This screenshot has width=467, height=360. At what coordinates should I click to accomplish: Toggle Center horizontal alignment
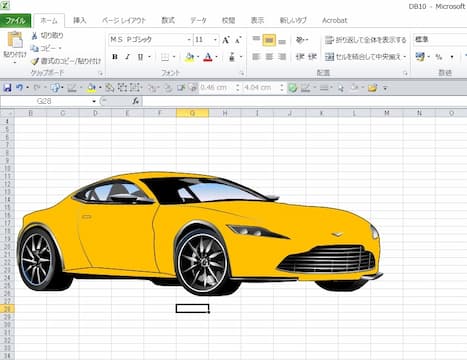pyautogui.click(x=269, y=57)
